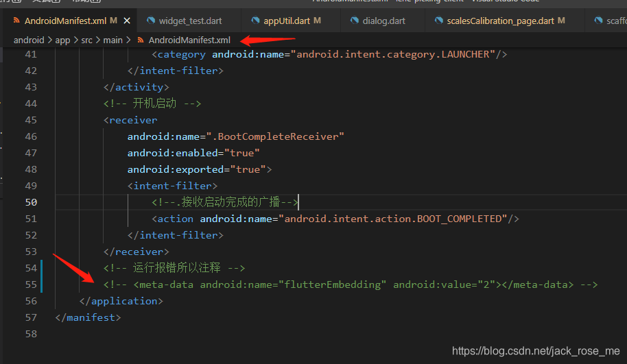Click the 运行报错所以注释 comment

[174, 268]
